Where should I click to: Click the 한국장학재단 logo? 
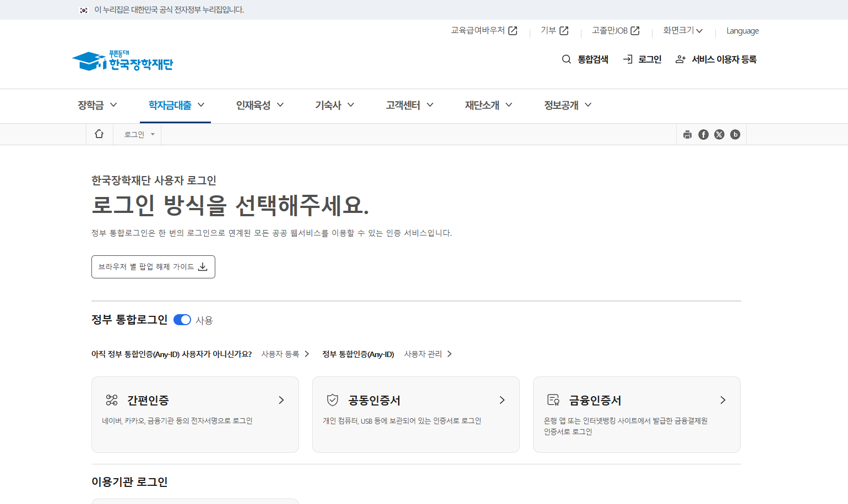123,61
